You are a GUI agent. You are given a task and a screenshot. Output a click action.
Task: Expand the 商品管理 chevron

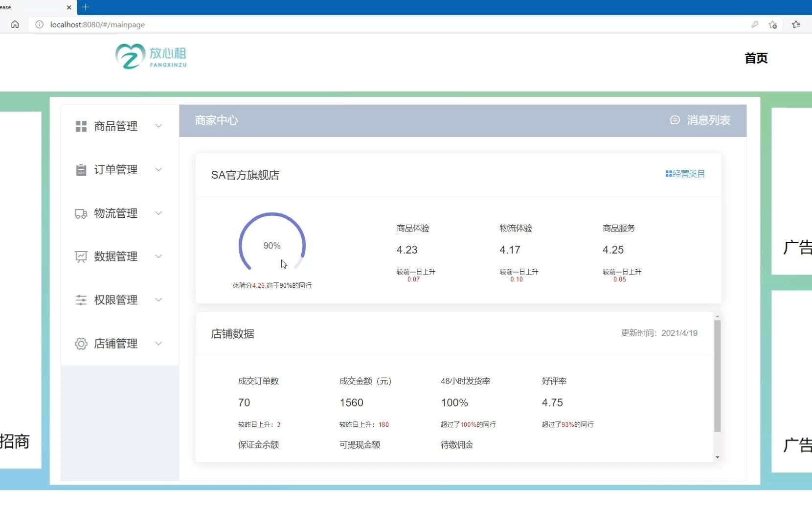158,126
